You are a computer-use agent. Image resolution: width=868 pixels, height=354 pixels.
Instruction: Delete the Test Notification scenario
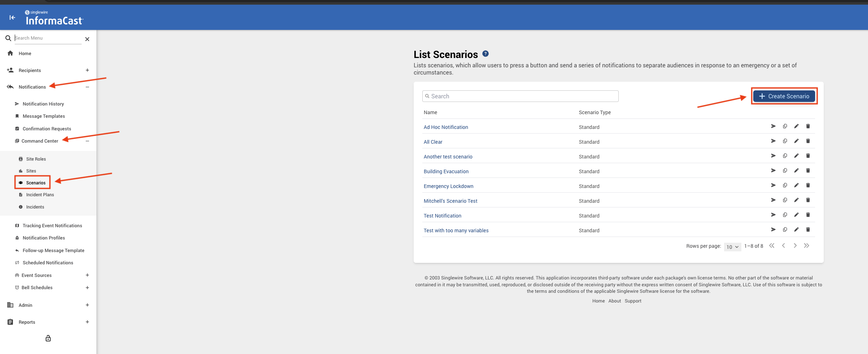(x=808, y=215)
